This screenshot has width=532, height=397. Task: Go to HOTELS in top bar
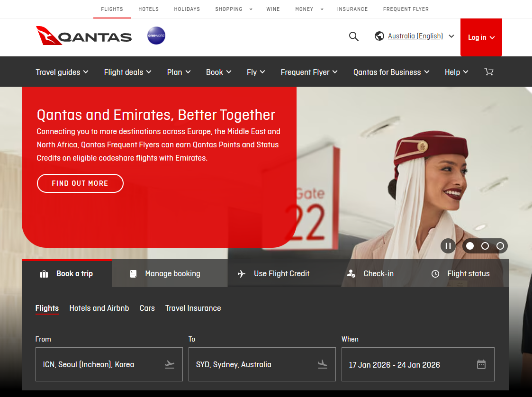click(149, 9)
